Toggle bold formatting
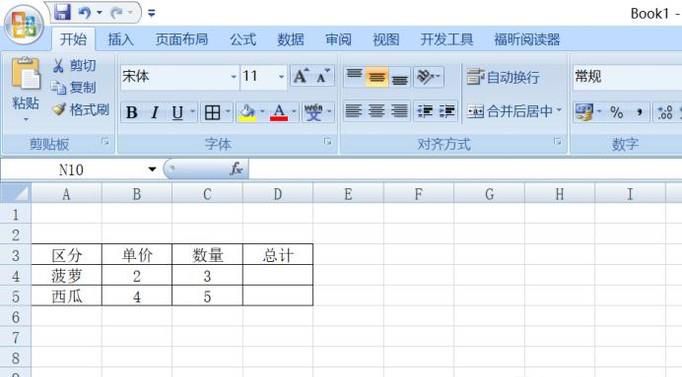This screenshot has height=377, width=682. tap(132, 113)
